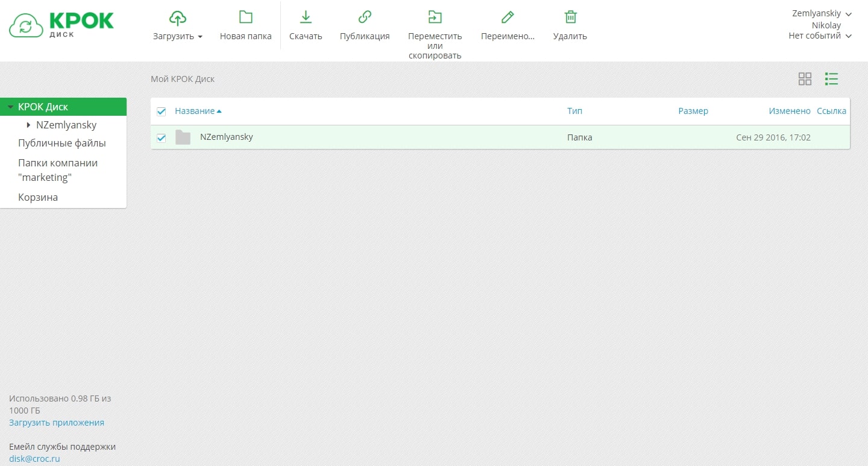Screen dimensions: 868x466
Task: Uncheck the NZemlyansky folder checkbox
Action: (161, 138)
